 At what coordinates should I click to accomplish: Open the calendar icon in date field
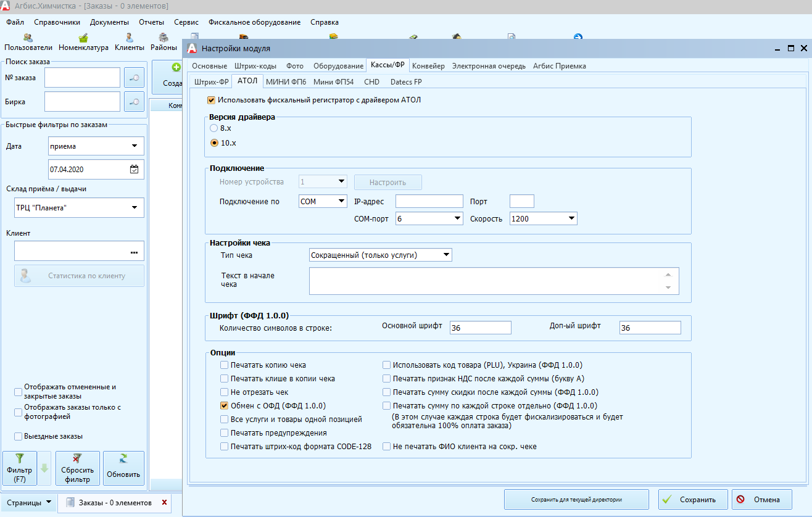(135, 169)
